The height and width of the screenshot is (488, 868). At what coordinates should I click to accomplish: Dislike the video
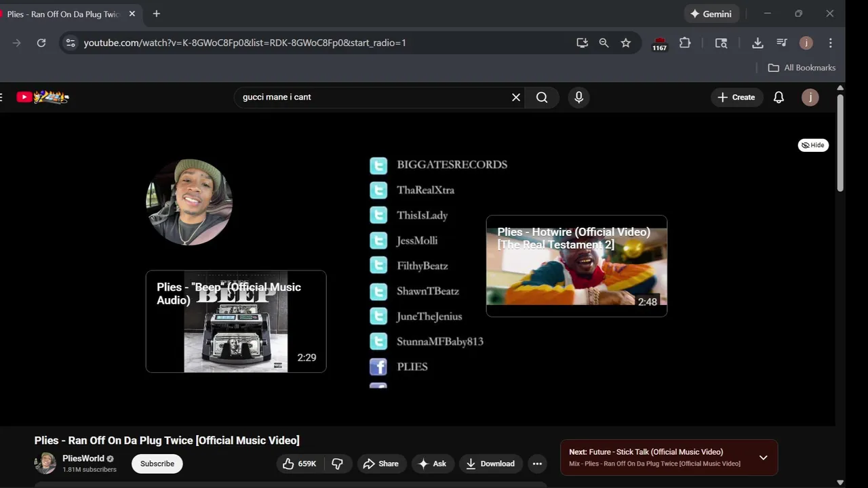point(338,464)
